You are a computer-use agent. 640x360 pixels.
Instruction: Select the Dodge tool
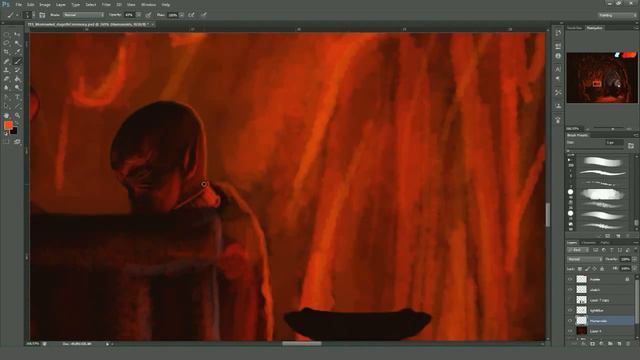point(17,88)
